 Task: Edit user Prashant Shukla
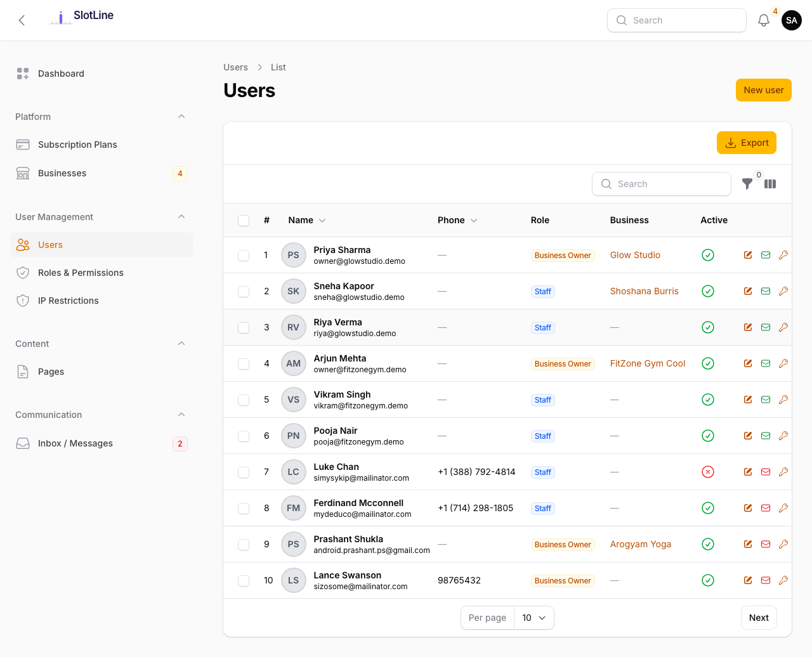pyautogui.click(x=748, y=544)
